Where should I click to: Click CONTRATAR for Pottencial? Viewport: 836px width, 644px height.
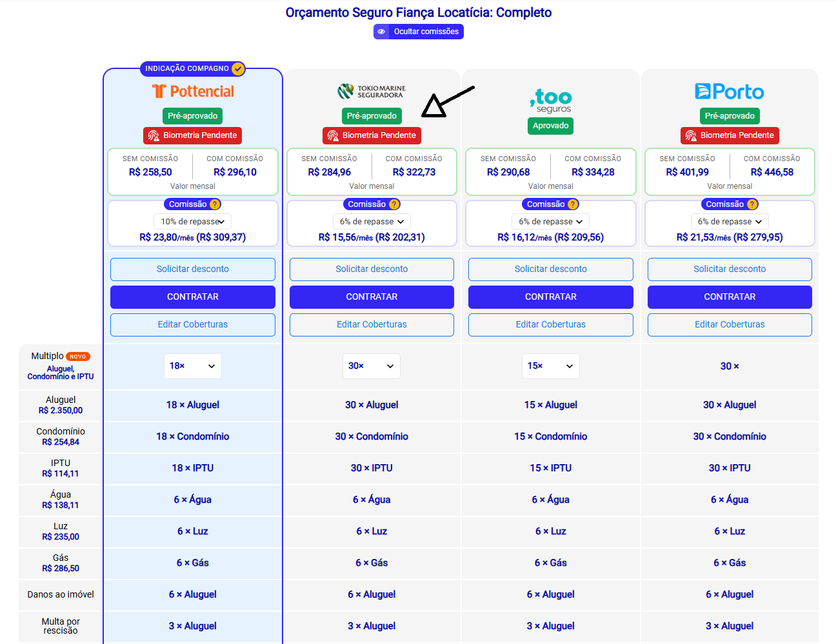[193, 297]
